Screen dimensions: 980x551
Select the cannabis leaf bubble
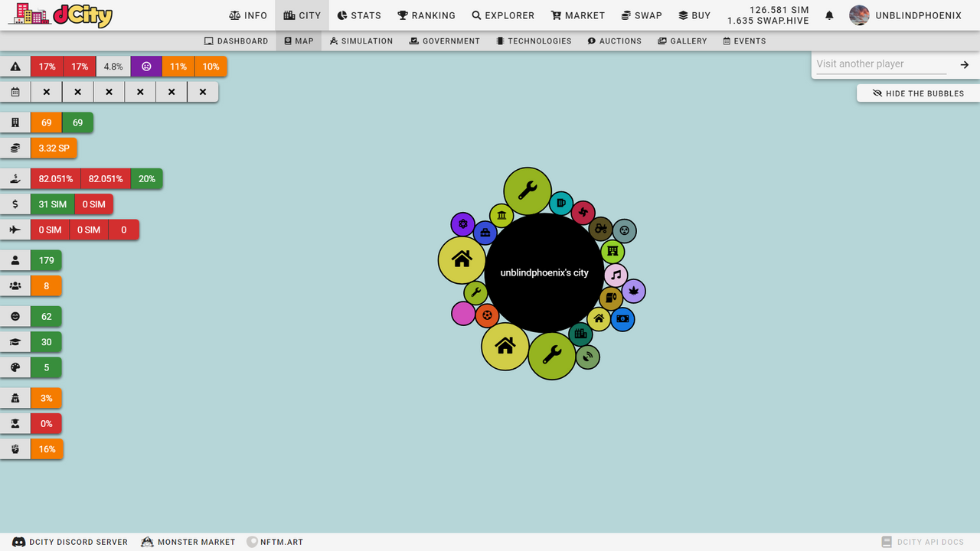point(633,291)
